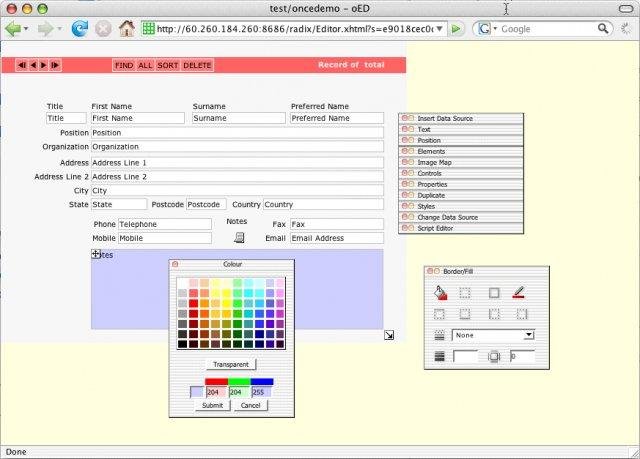
Task: Click the Transparent button
Action: [231, 364]
